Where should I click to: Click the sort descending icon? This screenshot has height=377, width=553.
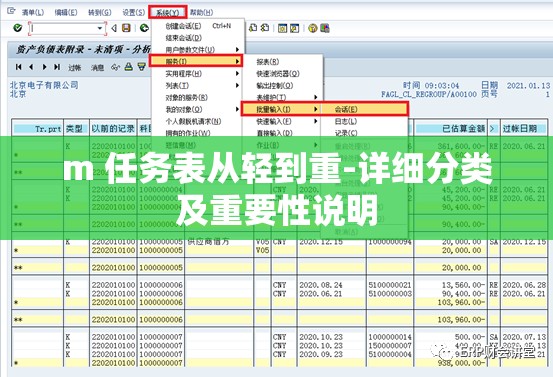tap(141, 67)
